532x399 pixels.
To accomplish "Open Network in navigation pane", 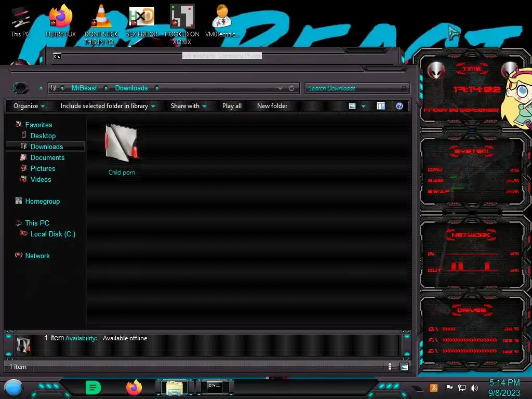I will pos(37,256).
